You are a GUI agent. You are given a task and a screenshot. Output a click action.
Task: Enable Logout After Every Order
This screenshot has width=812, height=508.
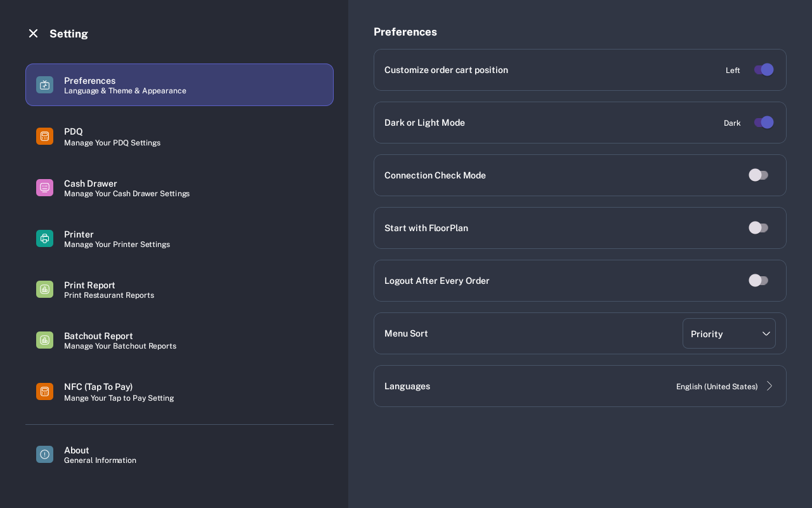point(759,281)
